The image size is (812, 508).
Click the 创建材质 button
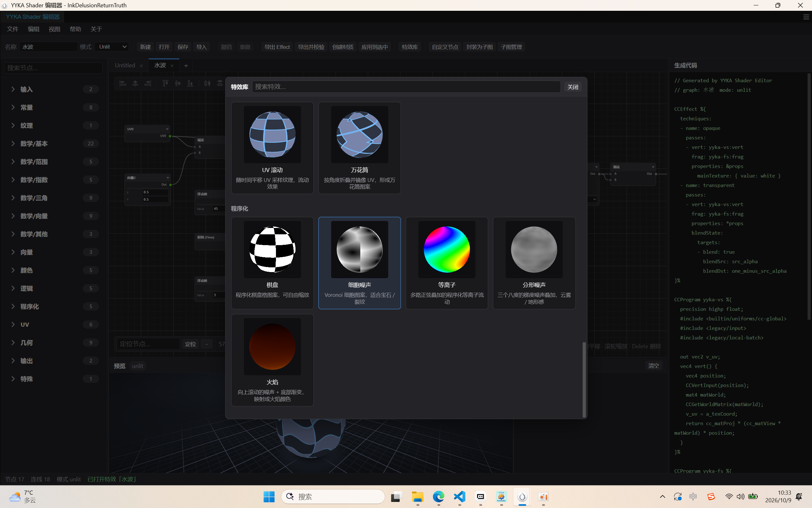342,47
